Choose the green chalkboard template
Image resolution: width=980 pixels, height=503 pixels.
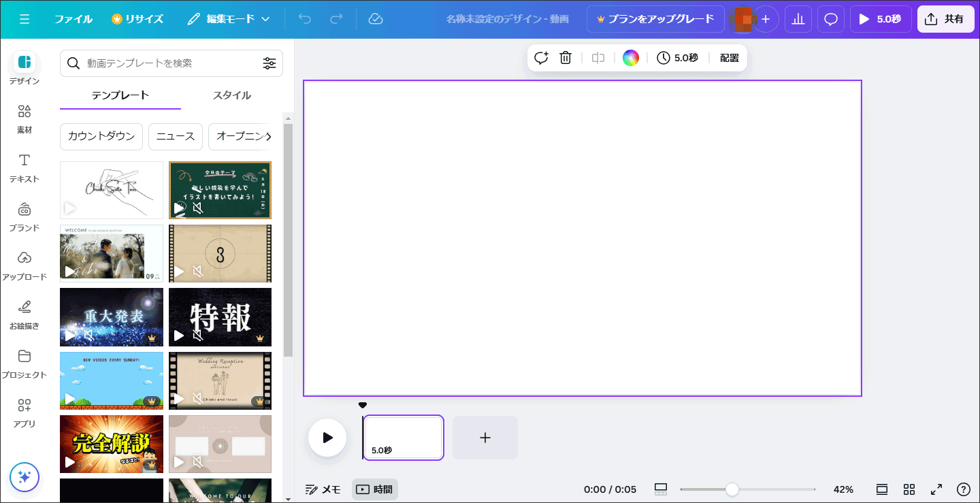point(220,190)
